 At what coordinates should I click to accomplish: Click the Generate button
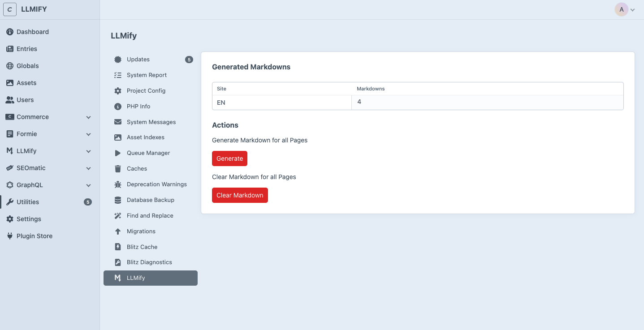pyautogui.click(x=229, y=158)
